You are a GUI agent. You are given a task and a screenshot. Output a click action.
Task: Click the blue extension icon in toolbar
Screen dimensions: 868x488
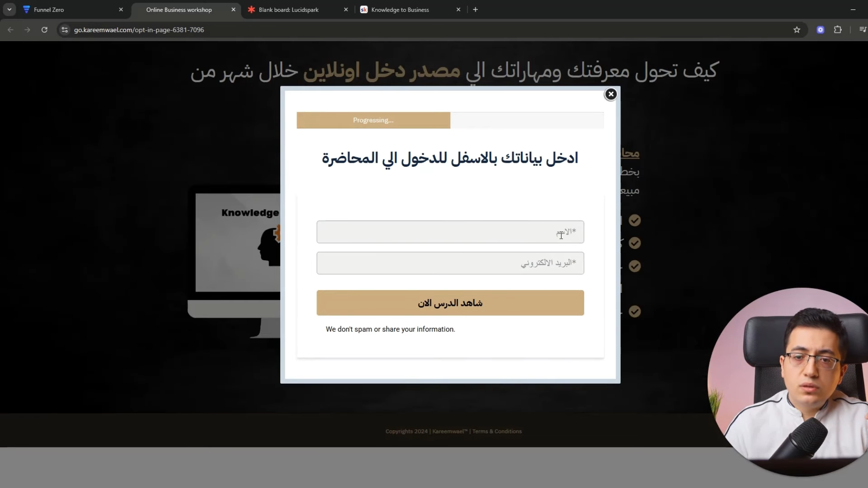click(x=821, y=30)
